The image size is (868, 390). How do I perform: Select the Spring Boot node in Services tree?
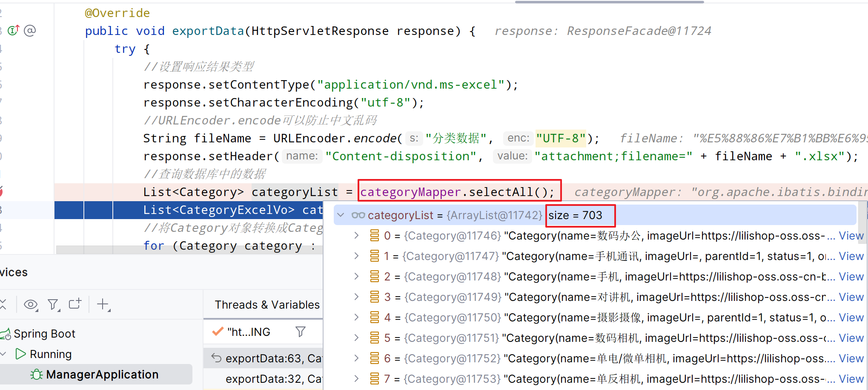pos(44,334)
